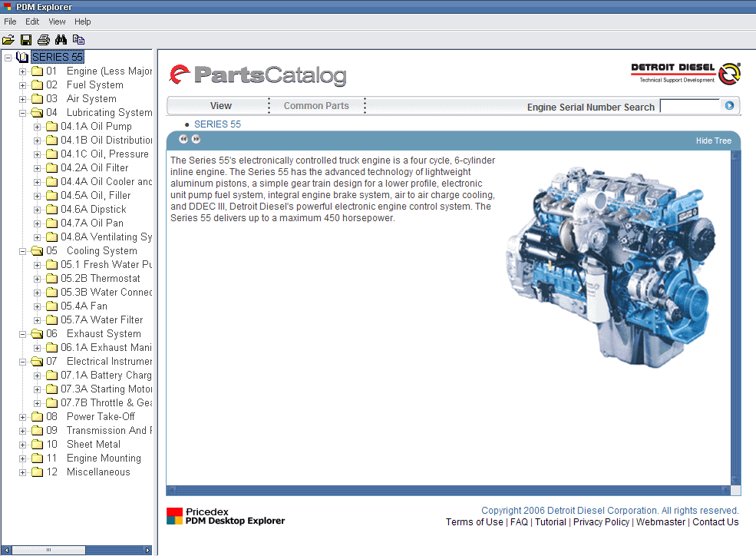Screen dimensions: 756x556
Task: Collapse the 05 Cooling System node
Action: (x=23, y=251)
